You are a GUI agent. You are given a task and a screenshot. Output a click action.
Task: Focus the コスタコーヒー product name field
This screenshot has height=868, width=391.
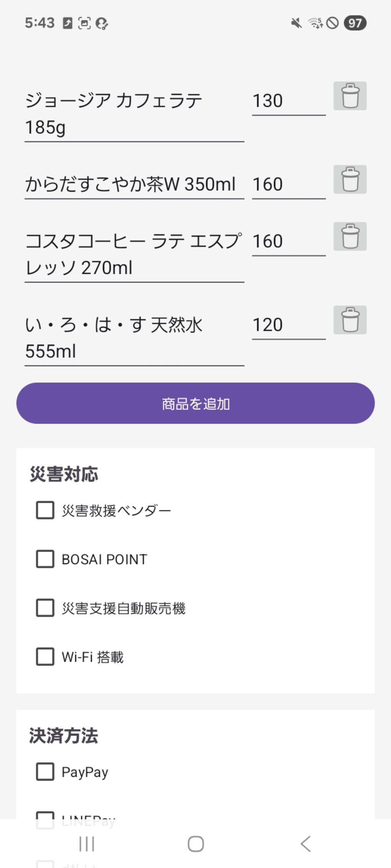coord(134,255)
